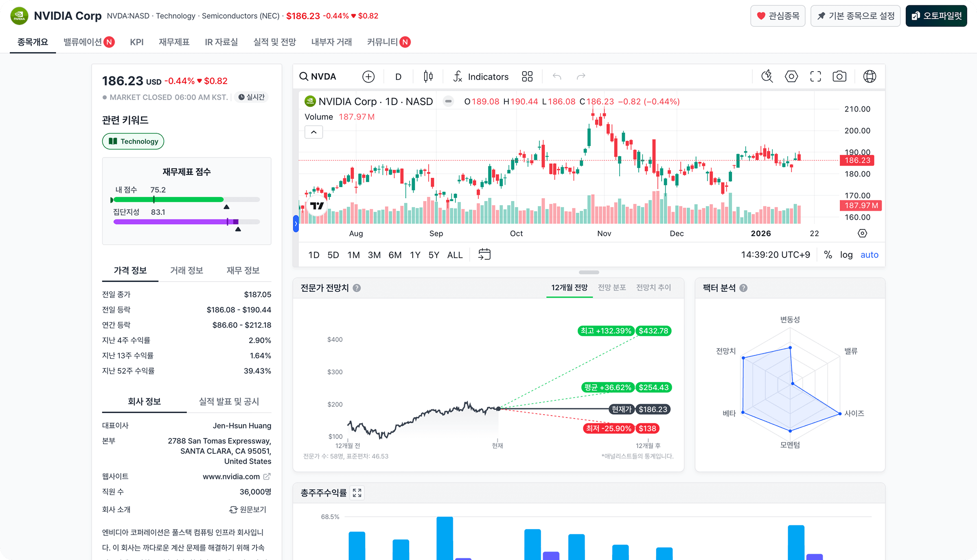This screenshot has height=560, width=977.
Task: Open the Indicators menu
Action: 481,77
